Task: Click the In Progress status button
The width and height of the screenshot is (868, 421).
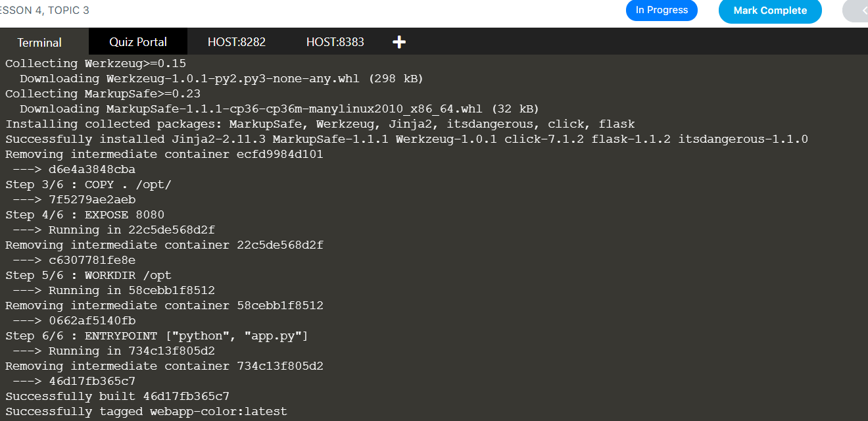Action: click(x=662, y=11)
